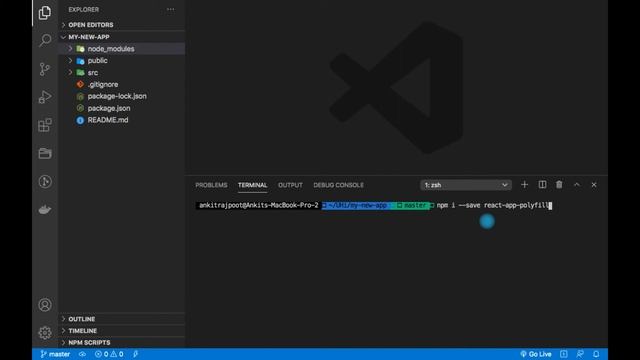Viewport: 640px width, 360px height.
Task: Maximize panel size with up chevron
Action: click(x=577, y=185)
